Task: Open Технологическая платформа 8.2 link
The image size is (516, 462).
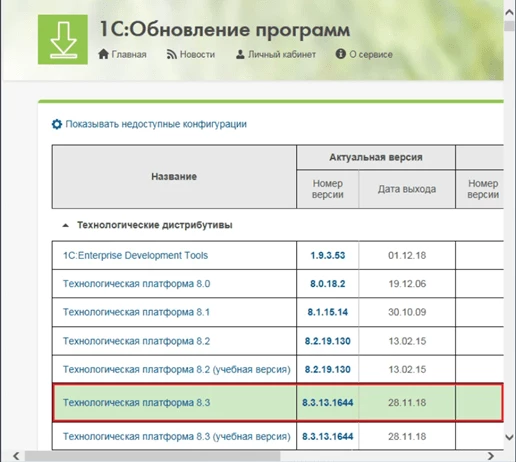Action: click(137, 341)
